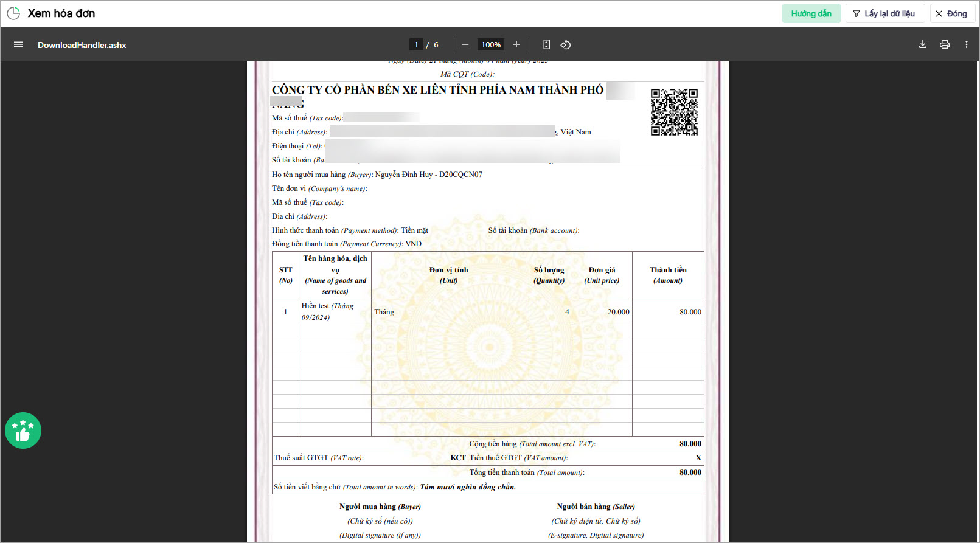Screen dimensions: 980x543
Task: Click the total page count 6
Action: pos(436,45)
